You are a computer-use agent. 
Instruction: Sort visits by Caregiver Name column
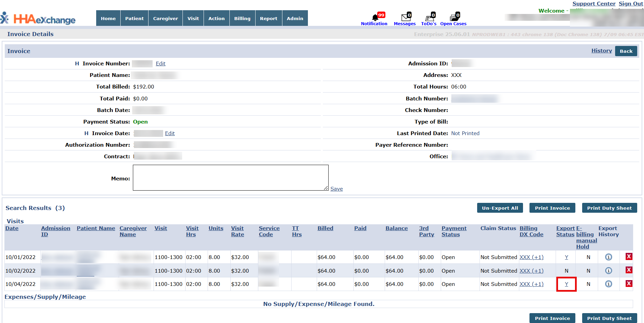click(x=133, y=231)
